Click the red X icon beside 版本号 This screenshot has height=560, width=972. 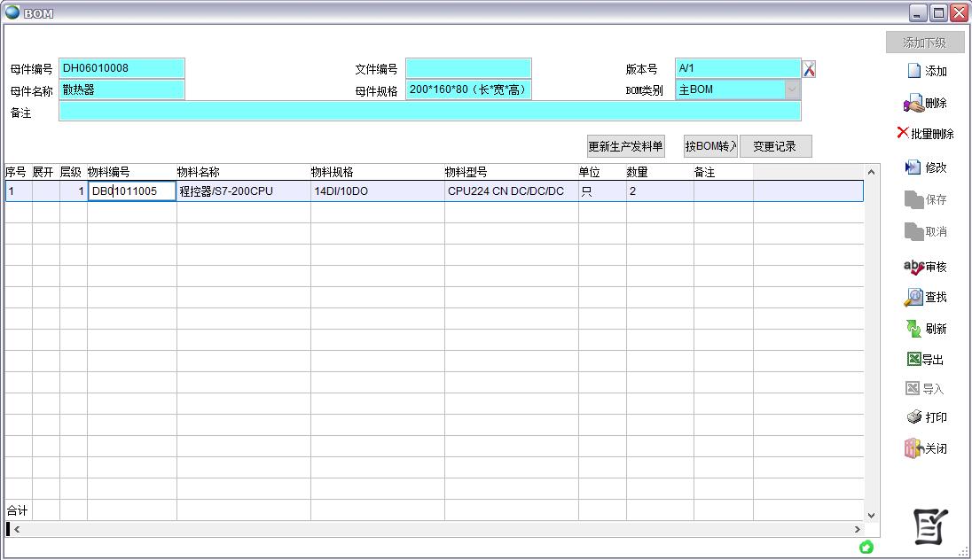[809, 69]
